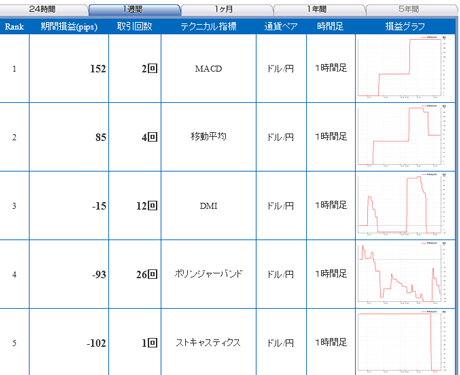Select the 1週間 tab
The width and height of the screenshot is (460, 375).
[x=134, y=9]
